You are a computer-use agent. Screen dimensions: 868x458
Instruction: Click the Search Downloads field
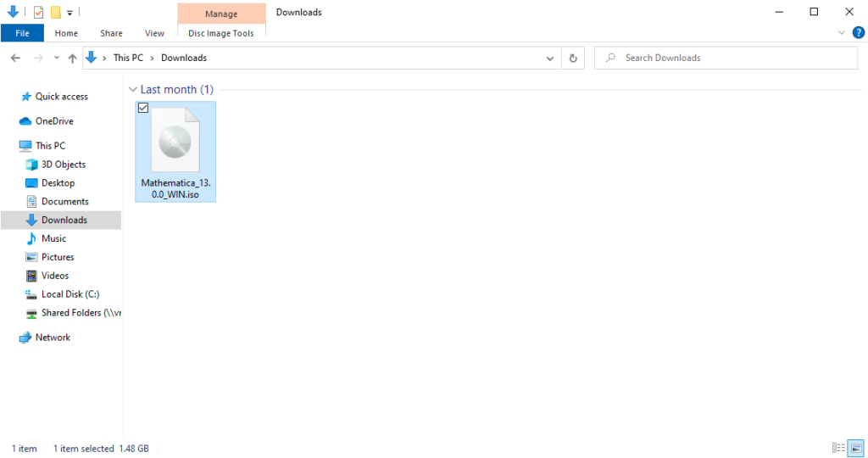coord(726,58)
